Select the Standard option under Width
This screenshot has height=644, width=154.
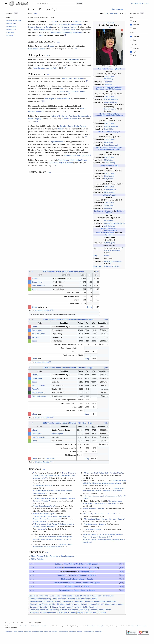pos(131,37)
